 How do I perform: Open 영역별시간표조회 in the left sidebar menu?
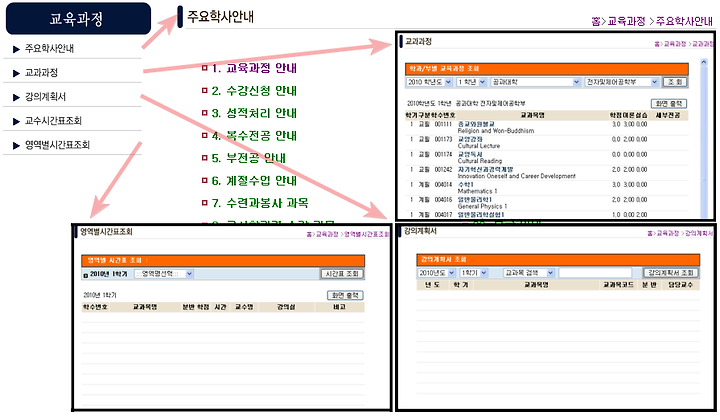pos(57,145)
